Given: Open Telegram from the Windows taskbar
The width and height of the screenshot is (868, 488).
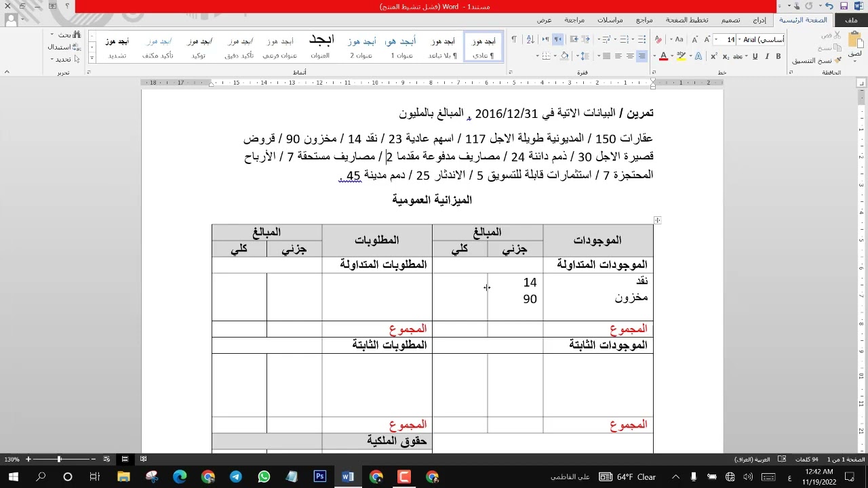Looking at the screenshot, I should (x=235, y=477).
